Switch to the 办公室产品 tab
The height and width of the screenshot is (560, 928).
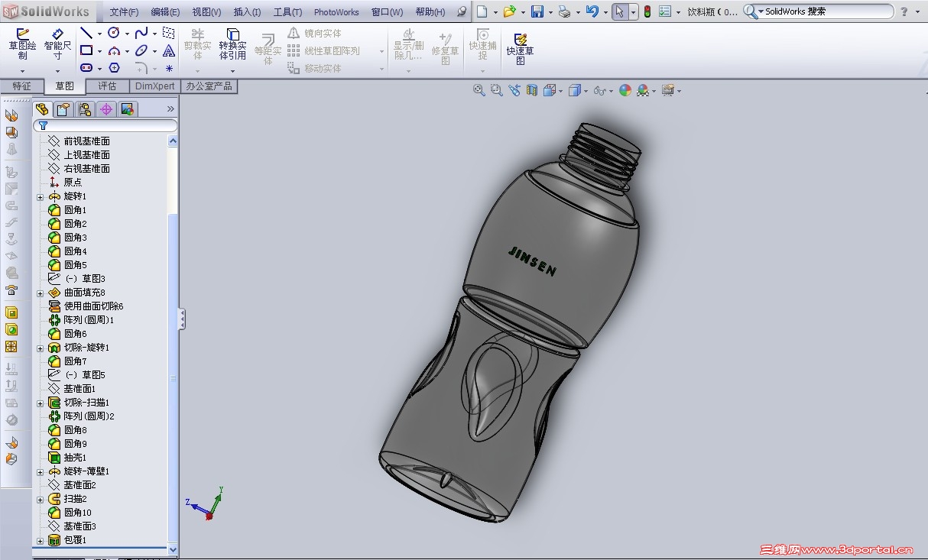point(209,86)
